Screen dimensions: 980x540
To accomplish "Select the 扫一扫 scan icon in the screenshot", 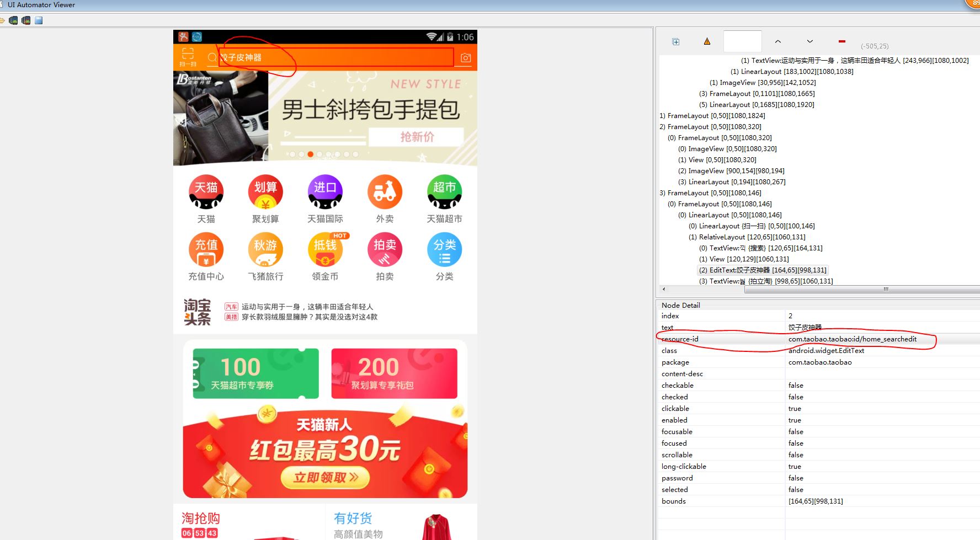I will [188, 57].
